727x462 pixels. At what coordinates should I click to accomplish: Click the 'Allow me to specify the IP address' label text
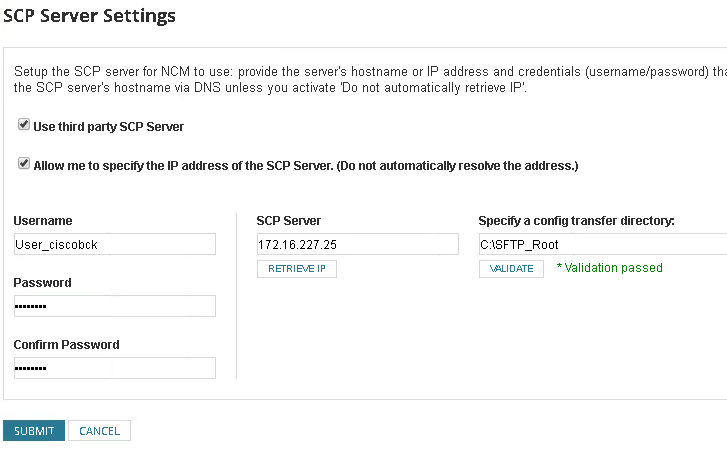306,165
